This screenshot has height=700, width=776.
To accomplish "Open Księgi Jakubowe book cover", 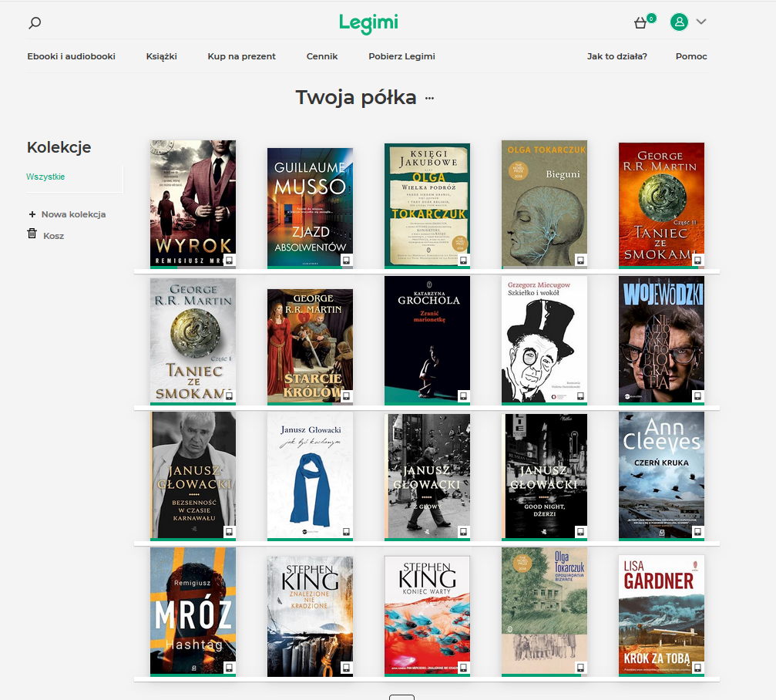I will pos(428,205).
